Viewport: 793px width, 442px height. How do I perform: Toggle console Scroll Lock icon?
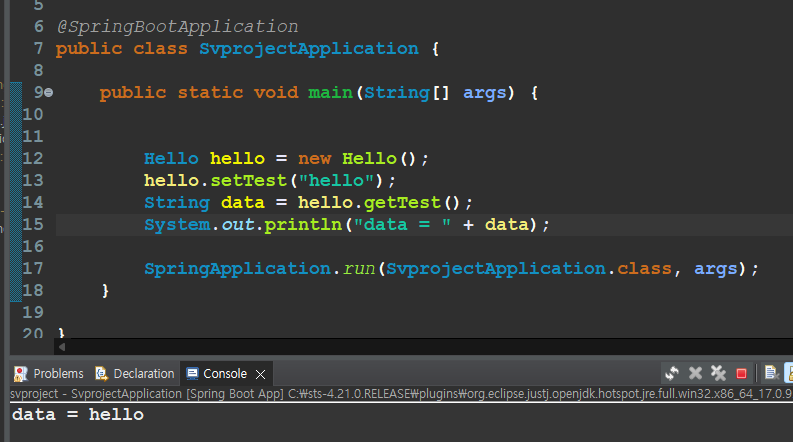point(789,373)
